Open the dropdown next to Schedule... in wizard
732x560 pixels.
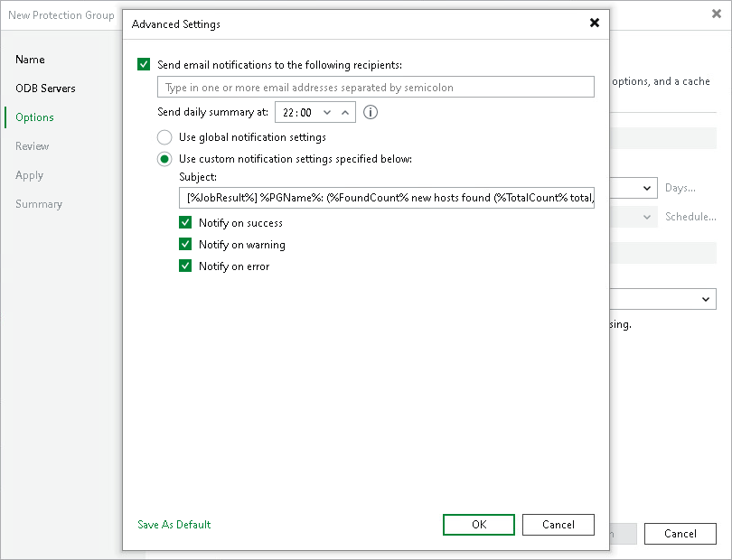pyautogui.click(x=646, y=217)
